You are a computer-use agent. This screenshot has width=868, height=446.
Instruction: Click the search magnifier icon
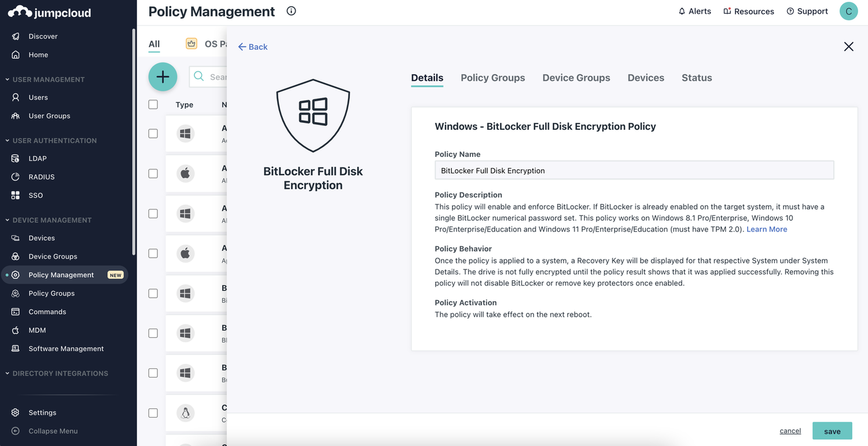(x=199, y=76)
